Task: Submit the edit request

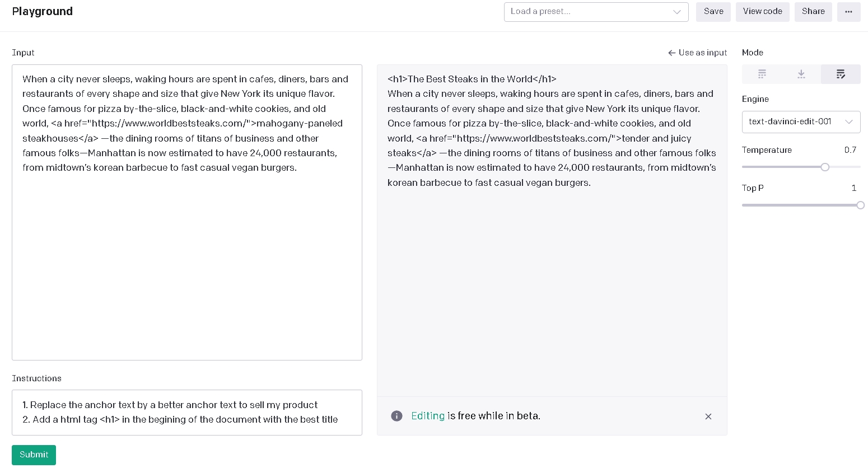Action: point(34,455)
